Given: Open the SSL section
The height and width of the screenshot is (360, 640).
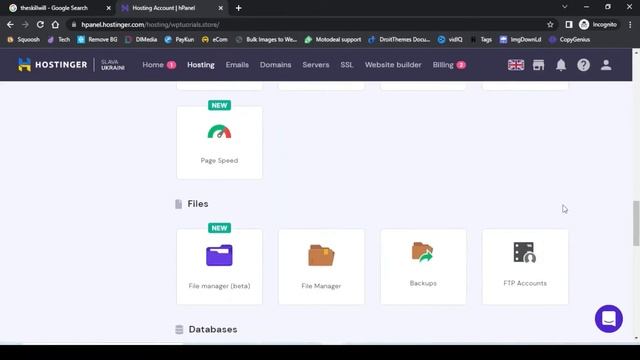Looking at the screenshot, I should pos(347,65).
